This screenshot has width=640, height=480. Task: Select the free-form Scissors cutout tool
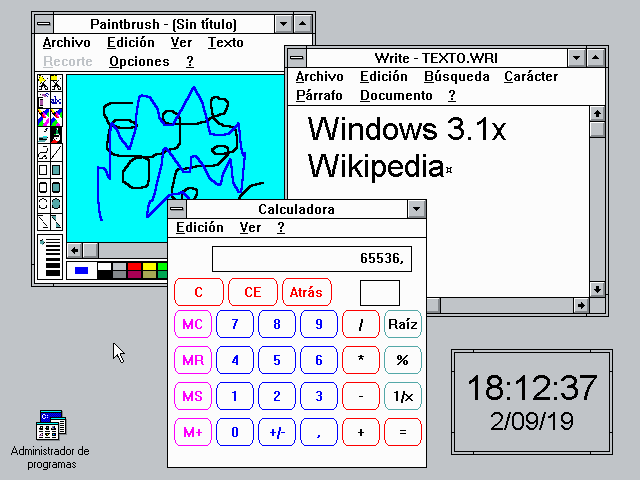pyautogui.click(x=43, y=83)
